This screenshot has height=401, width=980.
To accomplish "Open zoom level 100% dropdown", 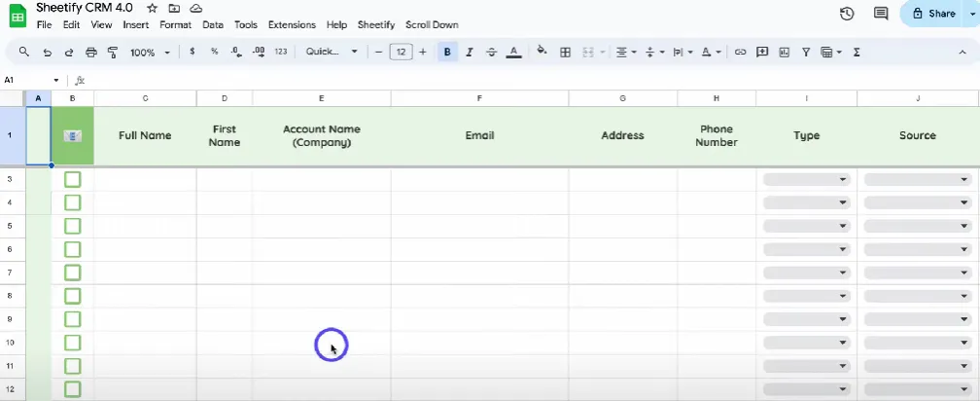I will coord(150,53).
